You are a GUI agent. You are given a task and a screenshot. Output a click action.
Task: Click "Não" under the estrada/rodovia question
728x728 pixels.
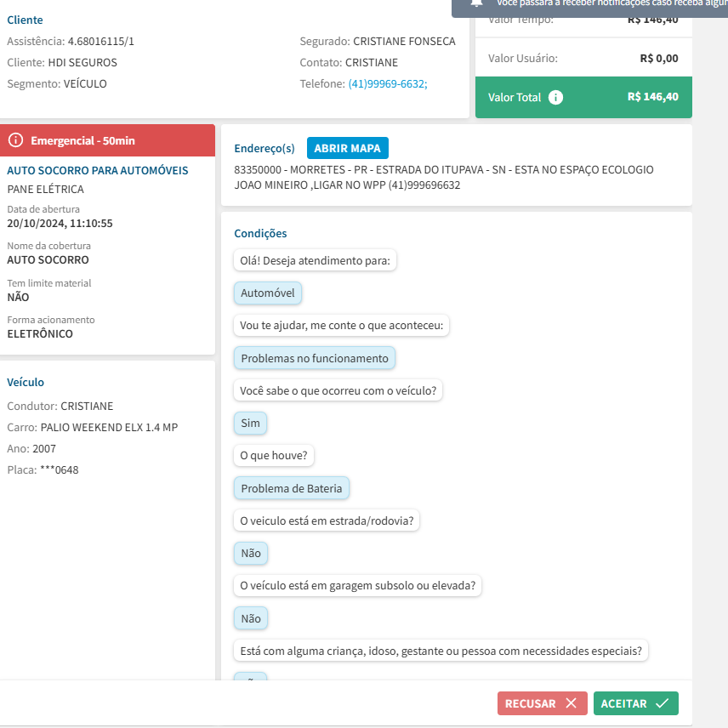[250, 553]
